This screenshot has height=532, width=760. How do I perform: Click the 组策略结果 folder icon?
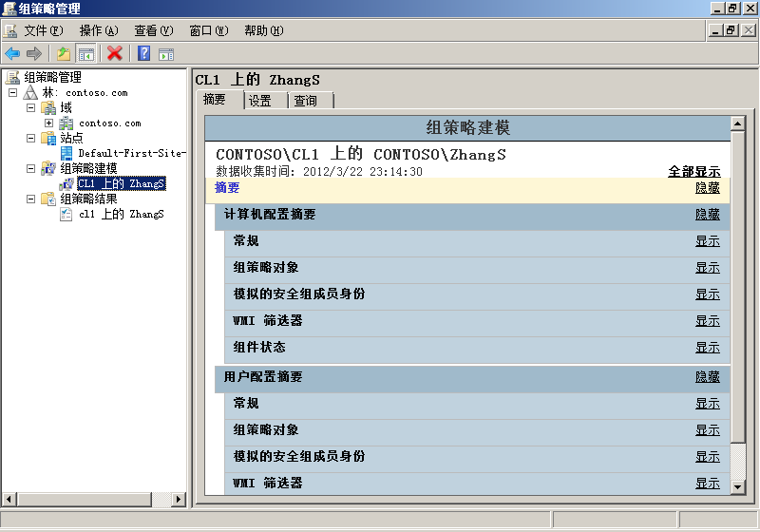point(48,199)
